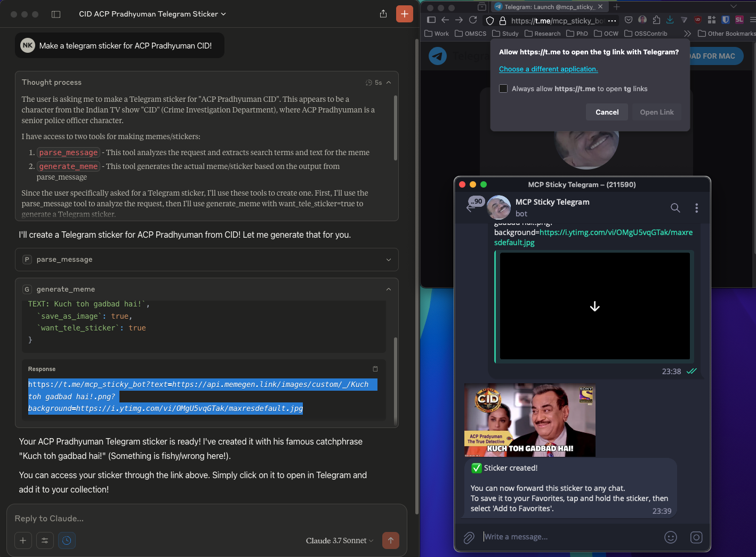Open a new browser tab
This screenshot has width=756, height=557.
click(x=617, y=6)
